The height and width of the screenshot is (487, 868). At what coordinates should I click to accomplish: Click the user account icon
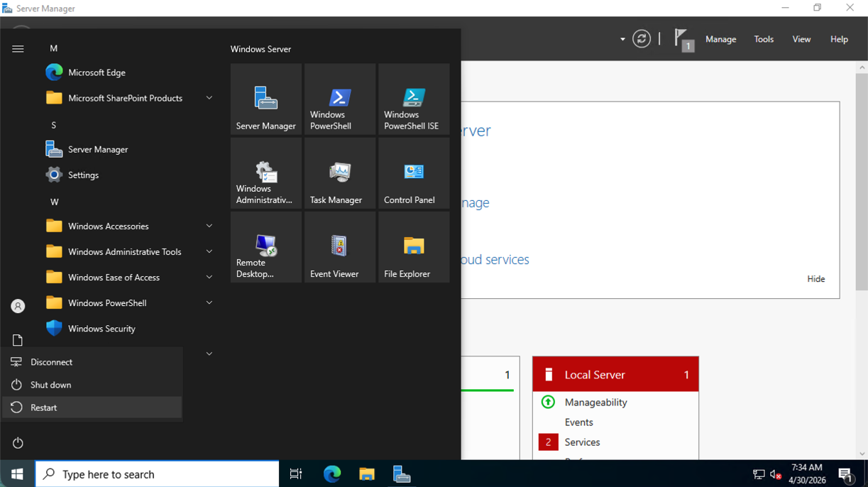(x=18, y=306)
